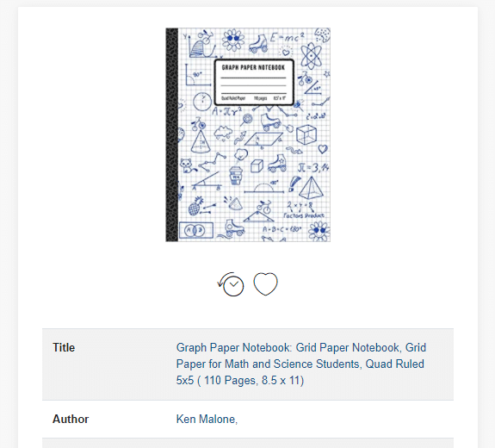495x448 pixels.
Task: Click the GRAPH PAPER NOTEBOOK cover label box
Action: pyautogui.click(x=254, y=82)
